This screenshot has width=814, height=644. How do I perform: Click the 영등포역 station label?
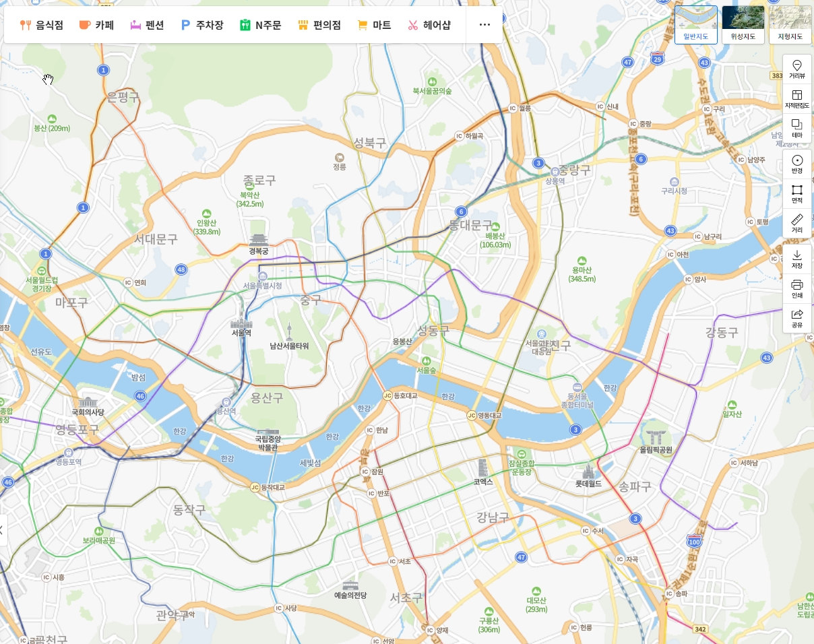tap(68, 462)
